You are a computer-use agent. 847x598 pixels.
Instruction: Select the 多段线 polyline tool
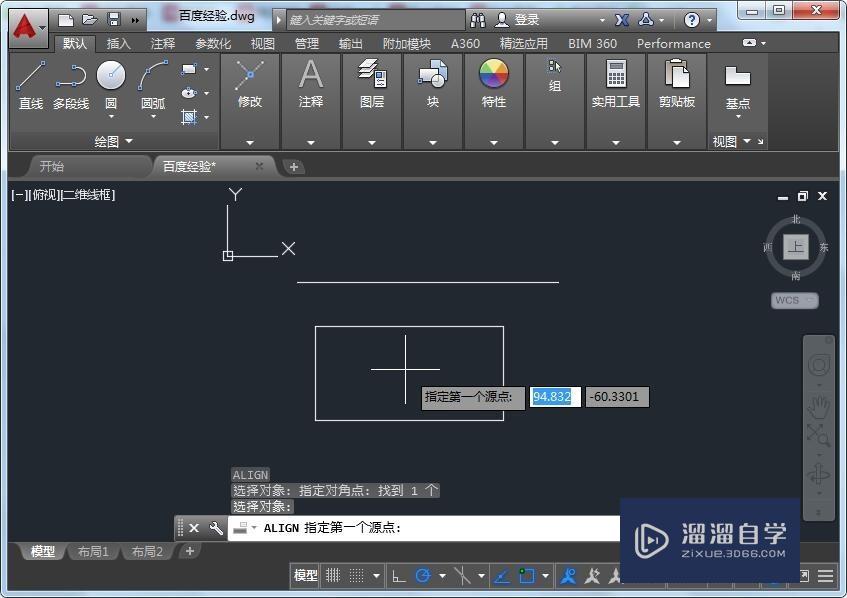(71, 85)
